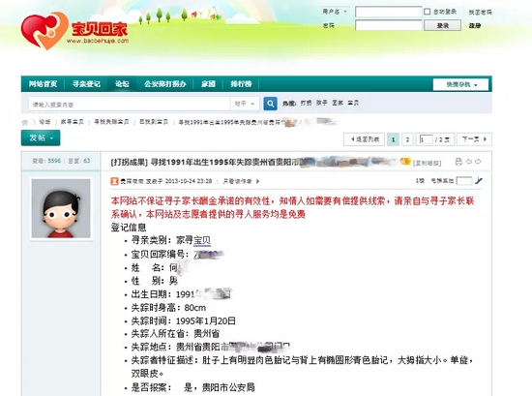Image resolution: width=532 pixels, height=396 pixels.
Task: Go to next thread arrow icon
Action: coord(478,162)
